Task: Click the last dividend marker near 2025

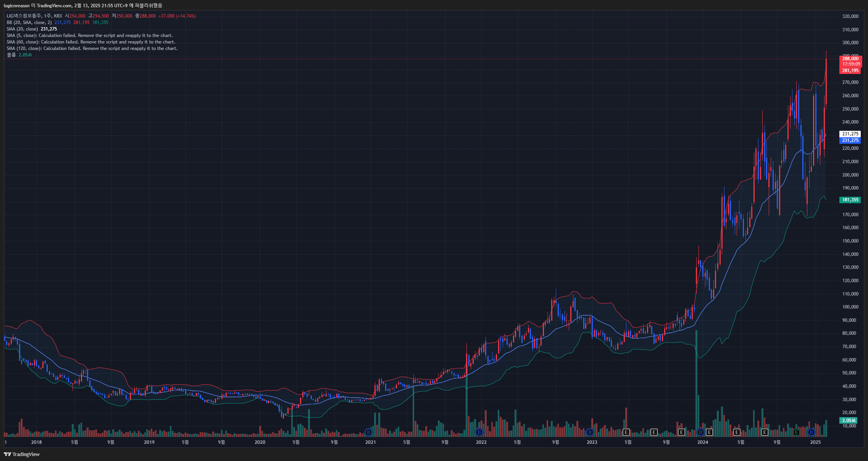Action: point(811,432)
